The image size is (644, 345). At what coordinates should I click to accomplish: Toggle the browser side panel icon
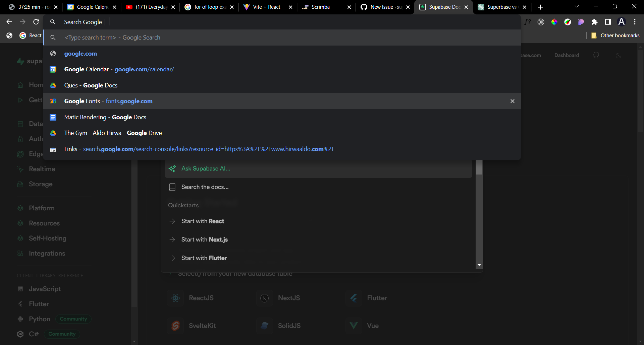point(608,22)
